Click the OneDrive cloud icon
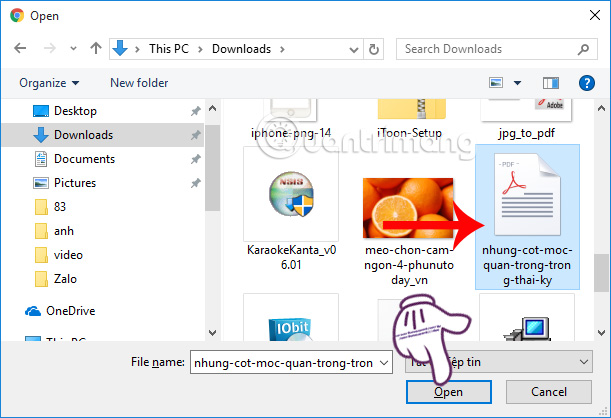 click(33, 311)
